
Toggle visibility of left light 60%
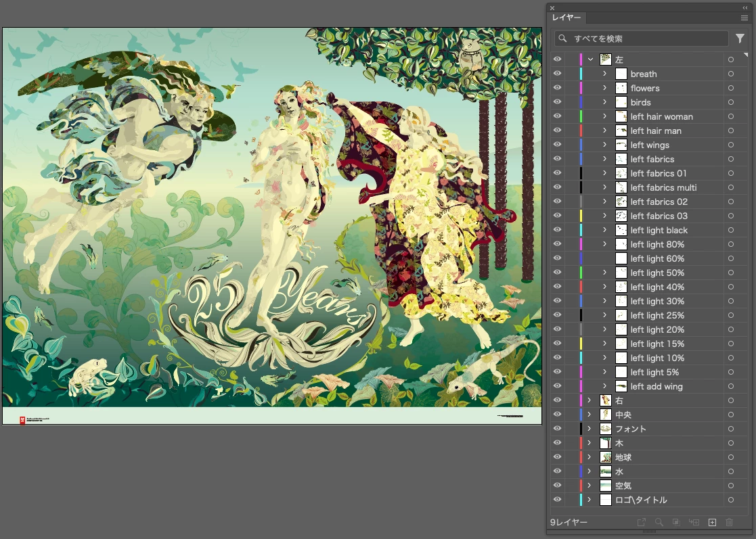coord(558,258)
